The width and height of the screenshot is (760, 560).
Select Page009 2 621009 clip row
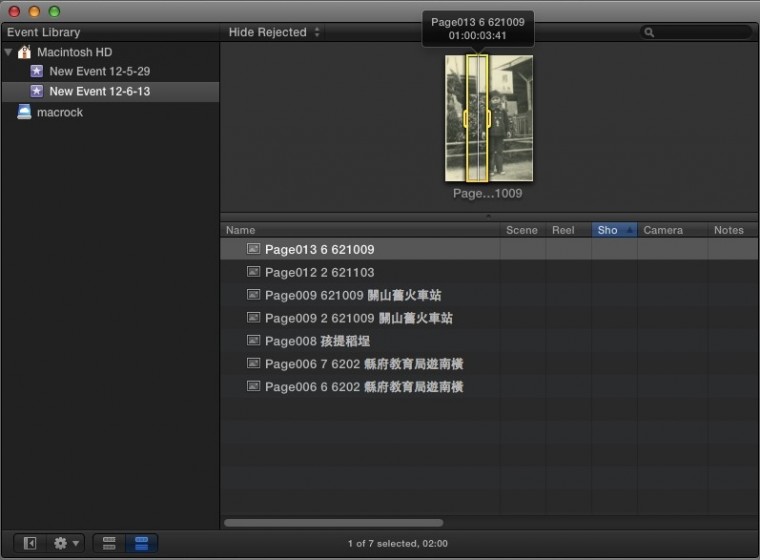click(x=360, y=318)
